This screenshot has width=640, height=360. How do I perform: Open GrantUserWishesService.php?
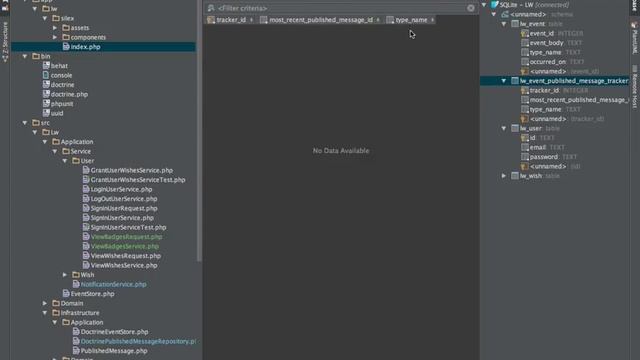(x=131, y=170)
